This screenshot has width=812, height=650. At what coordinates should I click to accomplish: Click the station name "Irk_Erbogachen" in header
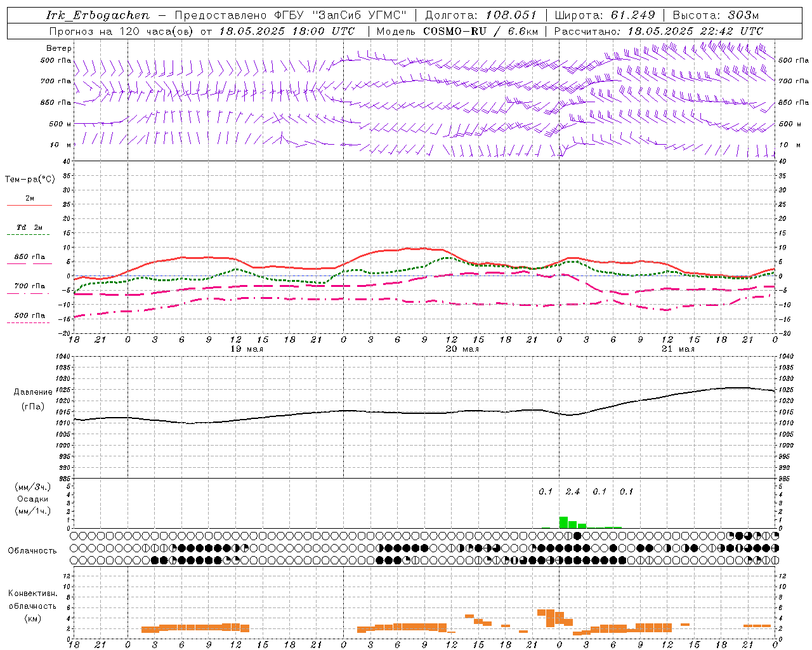(x=98, y=15)
